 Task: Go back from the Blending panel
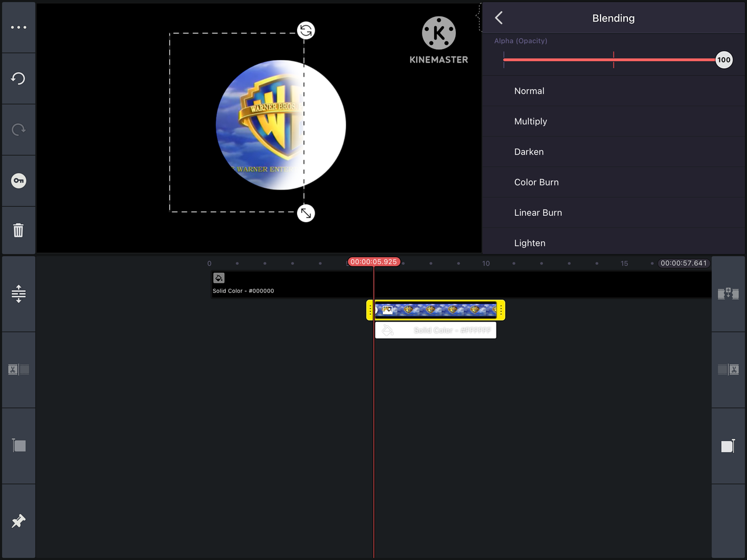(x=499, y=18)
